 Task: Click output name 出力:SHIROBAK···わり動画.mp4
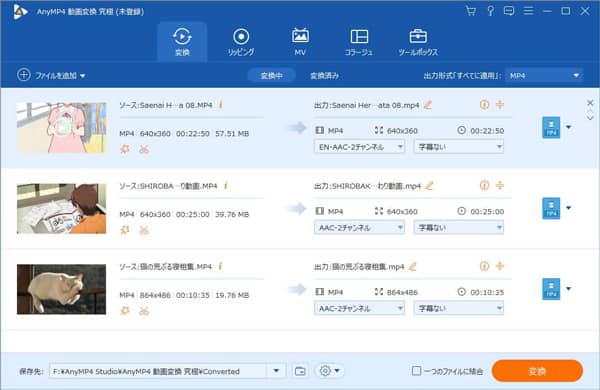(367, 186)
